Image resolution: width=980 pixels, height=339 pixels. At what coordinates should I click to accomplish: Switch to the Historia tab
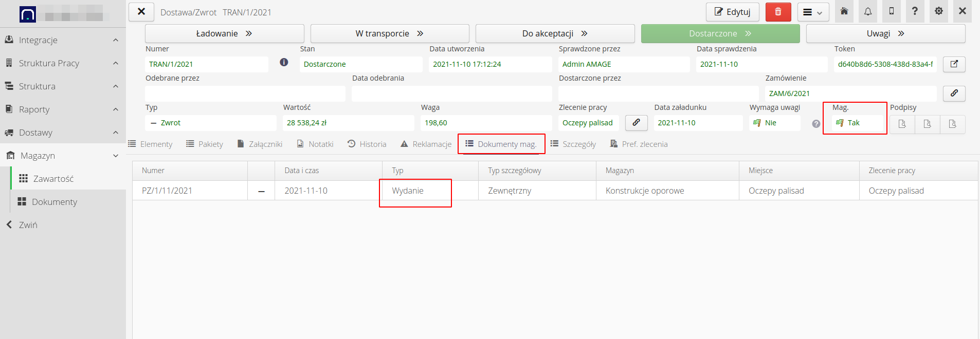367,144
